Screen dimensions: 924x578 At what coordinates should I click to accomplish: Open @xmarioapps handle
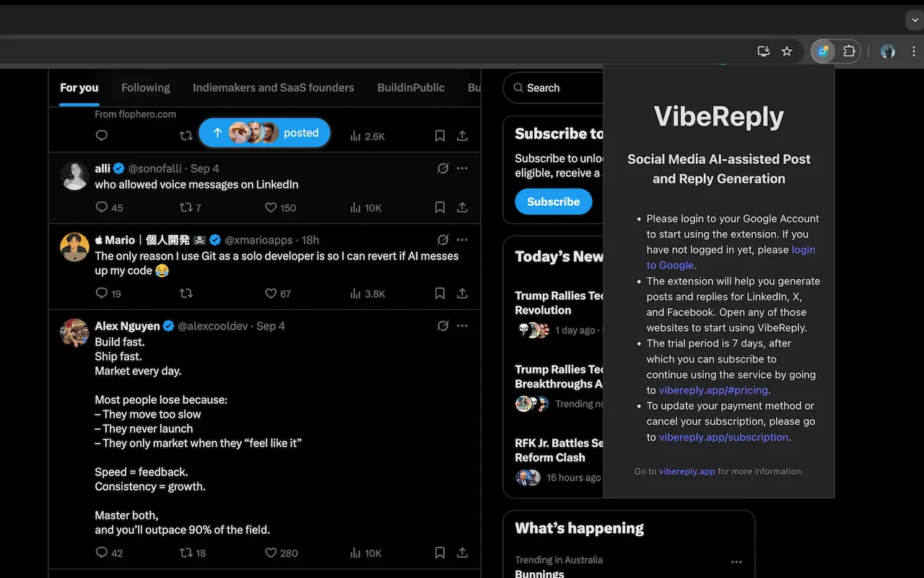coord(259,240)
